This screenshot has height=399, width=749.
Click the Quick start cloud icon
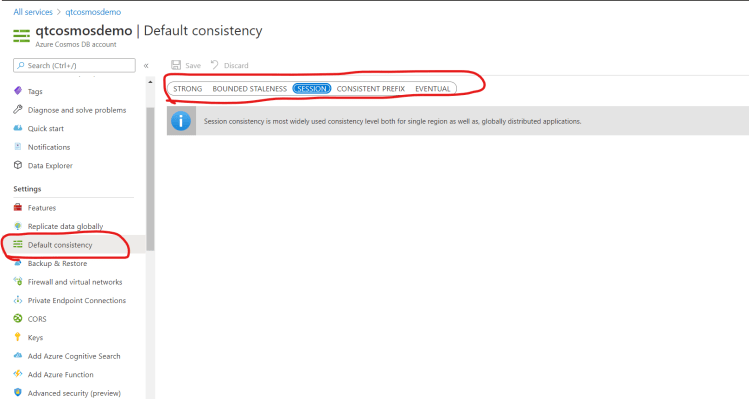[18, 128]
